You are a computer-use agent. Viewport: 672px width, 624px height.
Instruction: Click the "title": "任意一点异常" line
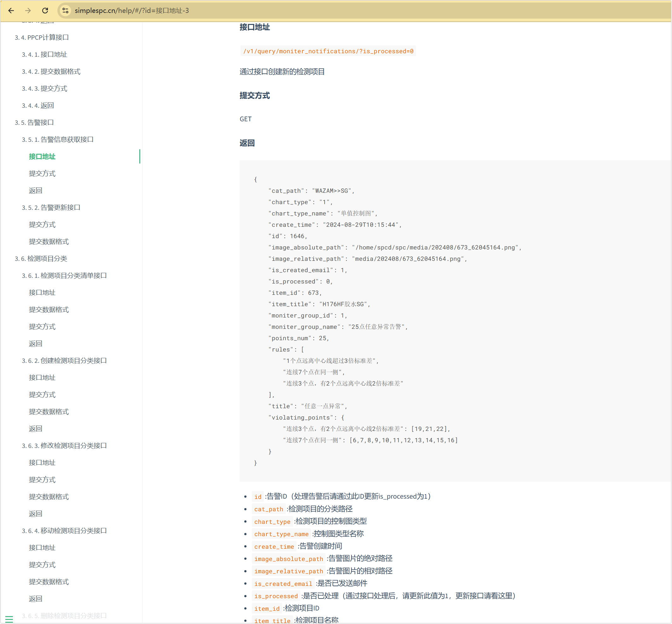point(308,406)
